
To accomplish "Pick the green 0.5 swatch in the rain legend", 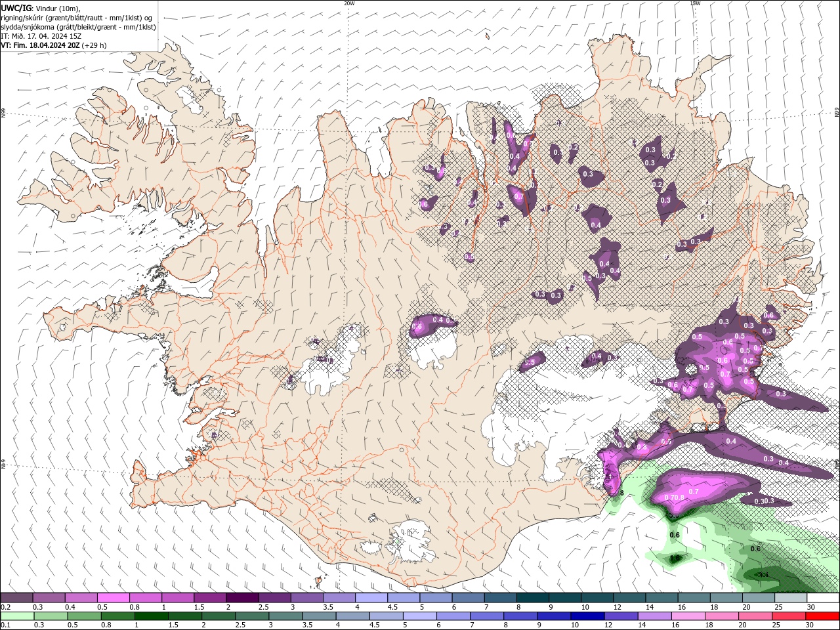I will [84, 616].
